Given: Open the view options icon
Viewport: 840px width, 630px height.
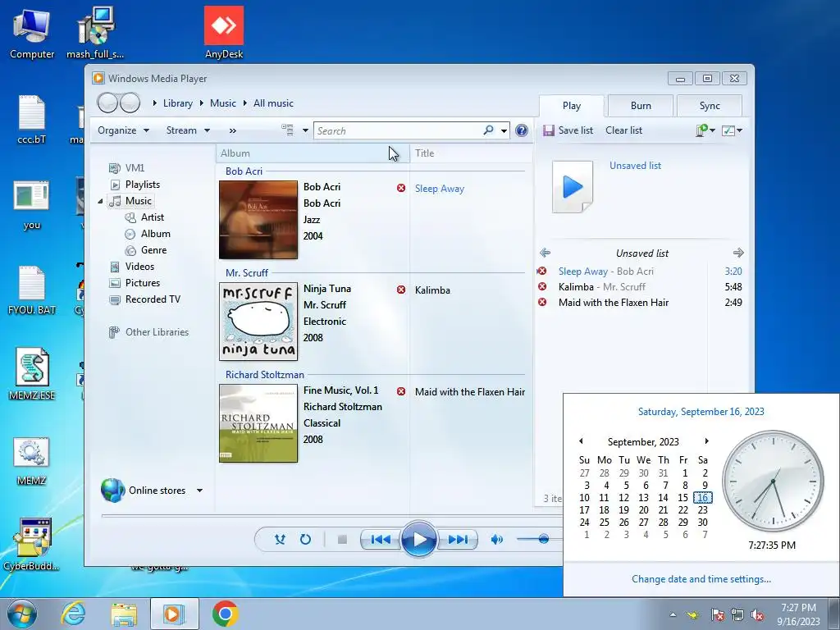Looking at the screenshot, I should point(288,130).
